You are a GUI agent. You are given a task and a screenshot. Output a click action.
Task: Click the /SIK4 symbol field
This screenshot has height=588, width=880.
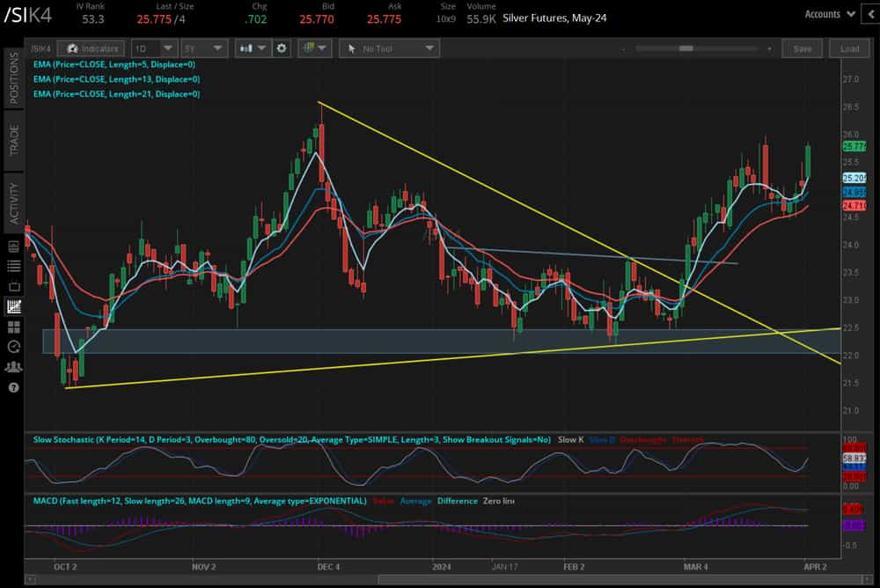click(x=41, y=48)
